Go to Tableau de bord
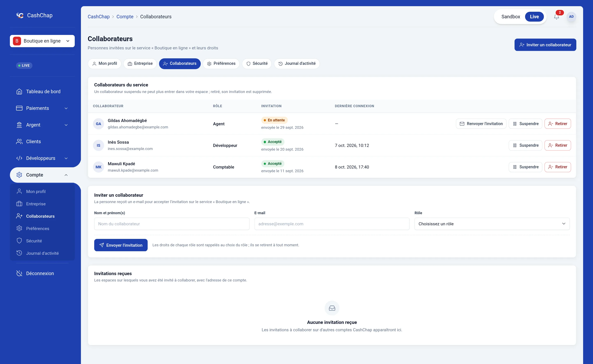 click(x=42, y=92)
